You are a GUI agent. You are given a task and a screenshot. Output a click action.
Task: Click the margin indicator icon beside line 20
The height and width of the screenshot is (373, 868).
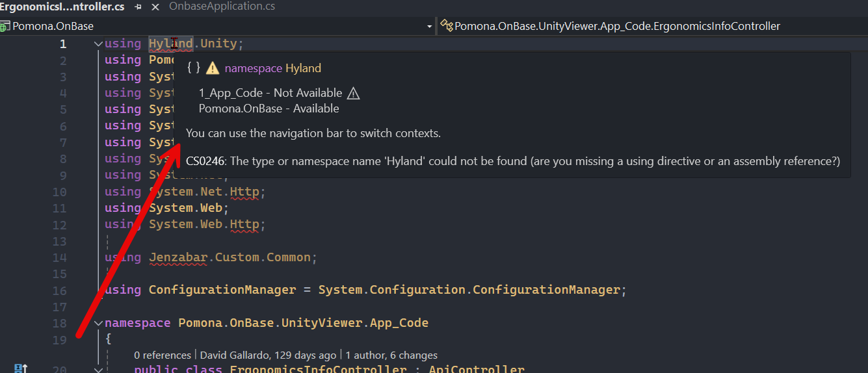[20, 368]
